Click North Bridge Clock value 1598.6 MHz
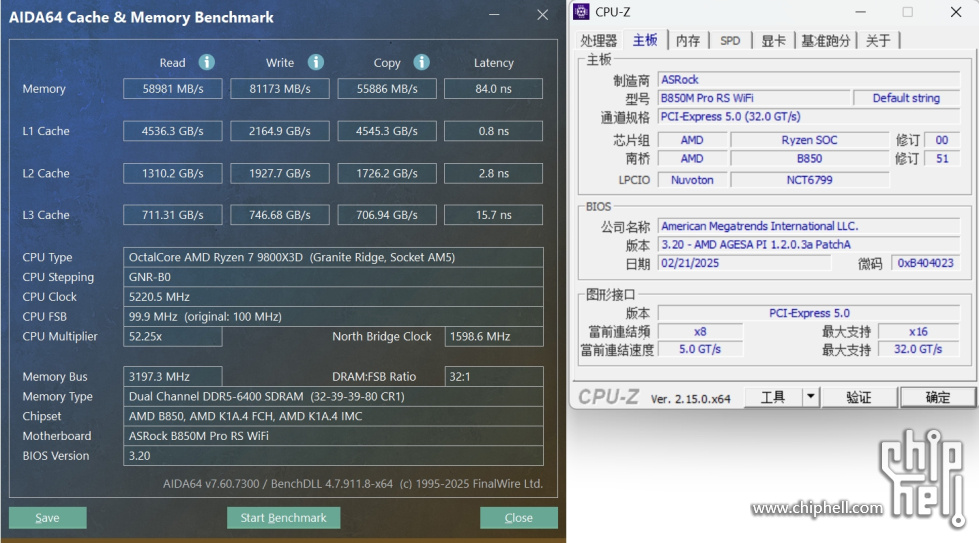Image resolution: width=979 pixels, height=543 pixels. click(494, 336)
